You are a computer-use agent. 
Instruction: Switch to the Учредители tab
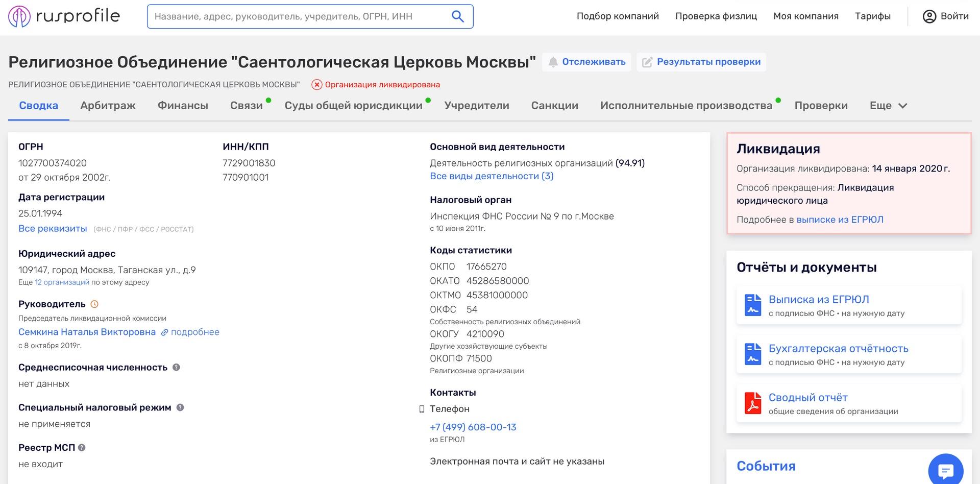click(477, 106)
